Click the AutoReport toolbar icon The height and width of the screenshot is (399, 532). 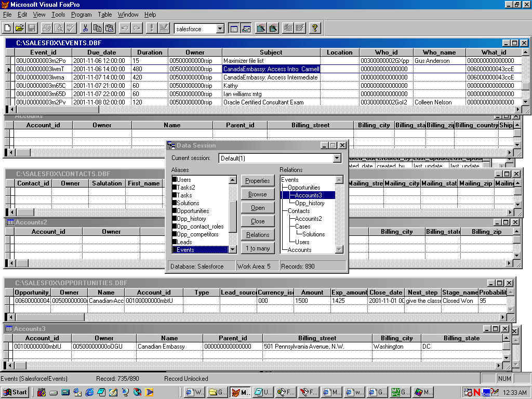[300, 28]
